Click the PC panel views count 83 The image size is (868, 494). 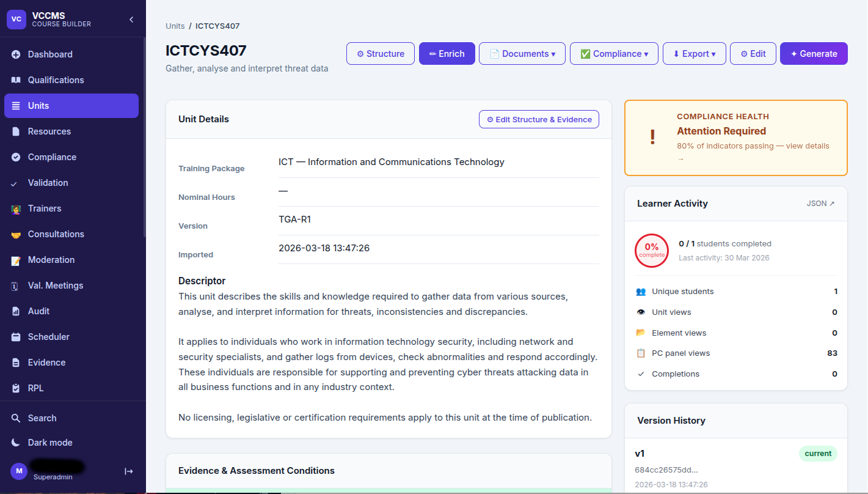(x=832, y=353)
